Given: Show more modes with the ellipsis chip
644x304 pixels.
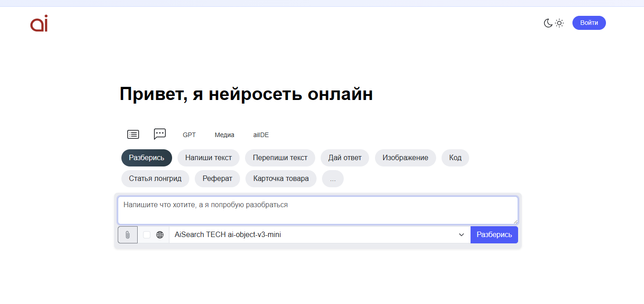Looking at the screenshot, I should [x=333, y=179].
